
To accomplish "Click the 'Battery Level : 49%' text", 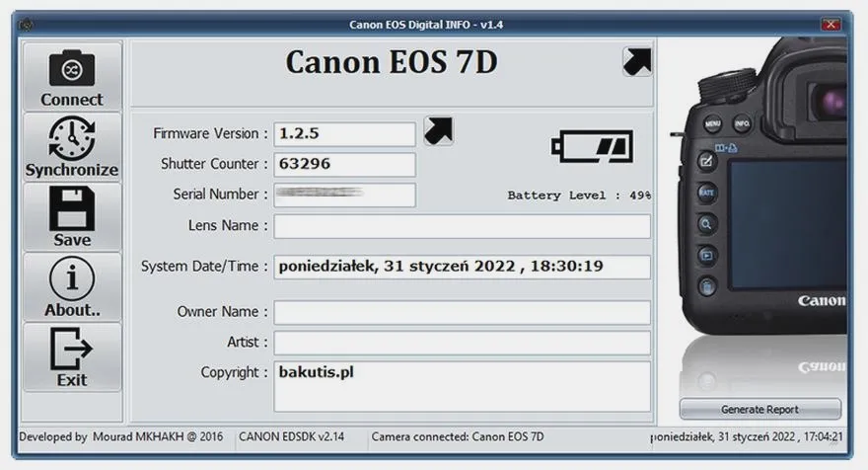I will click(x=579, y=196).
